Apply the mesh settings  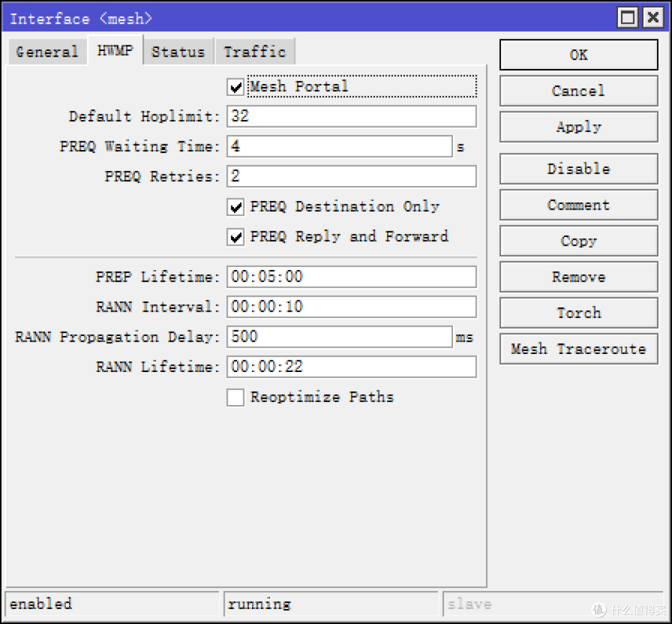[578, 127]
